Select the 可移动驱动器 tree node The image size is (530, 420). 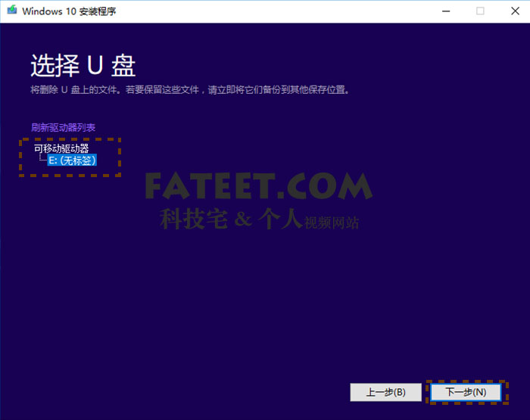coord(61,148)
